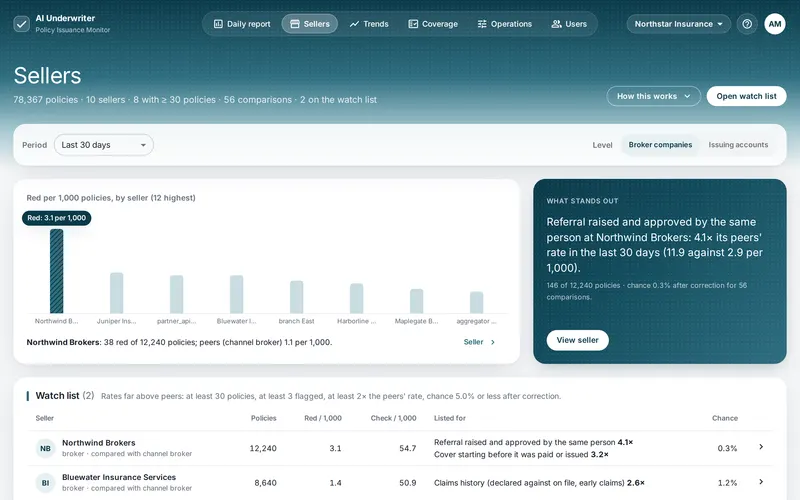Expand the Bluewater Insurance Services row chevron
The width and height of the screenshot is (800, 500).
[x=761, y=482]
